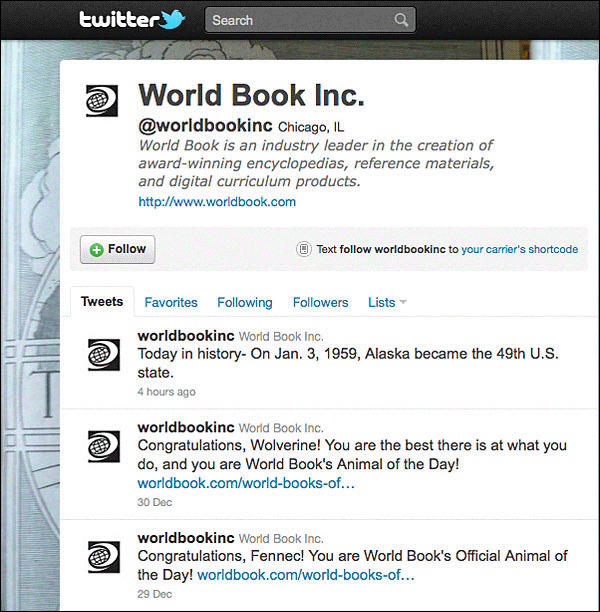Open the '30 Dec' timestamp

tap(155, 502)
